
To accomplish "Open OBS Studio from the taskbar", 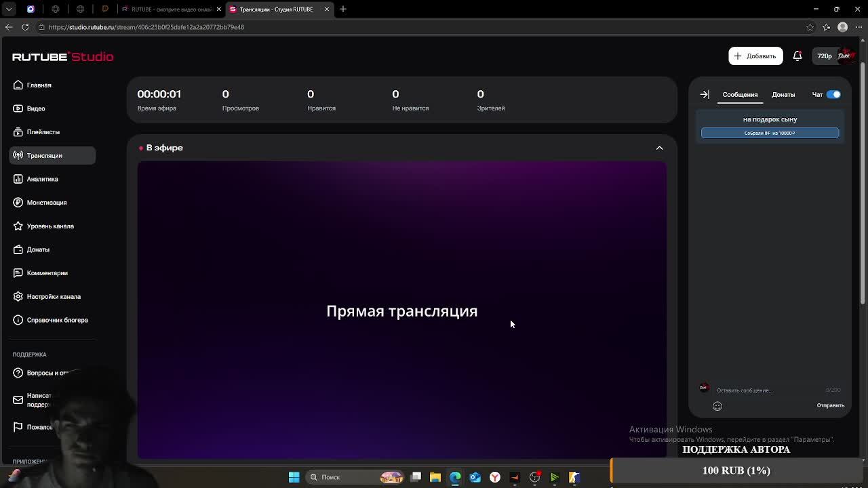I will (534, 477).
